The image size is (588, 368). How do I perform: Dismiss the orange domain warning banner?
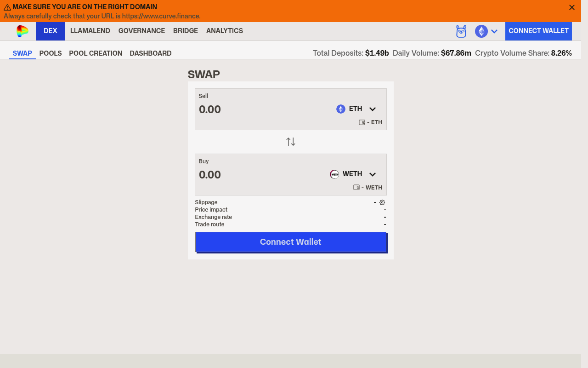pyautogui.click(x=572, y=7)
